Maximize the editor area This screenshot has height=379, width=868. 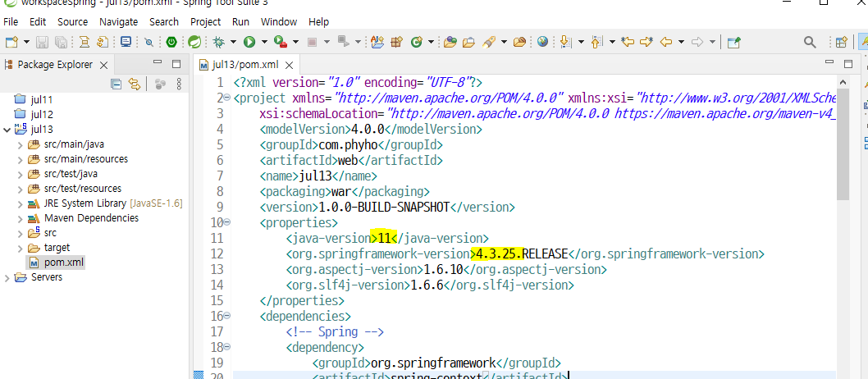tap(847, 64)
